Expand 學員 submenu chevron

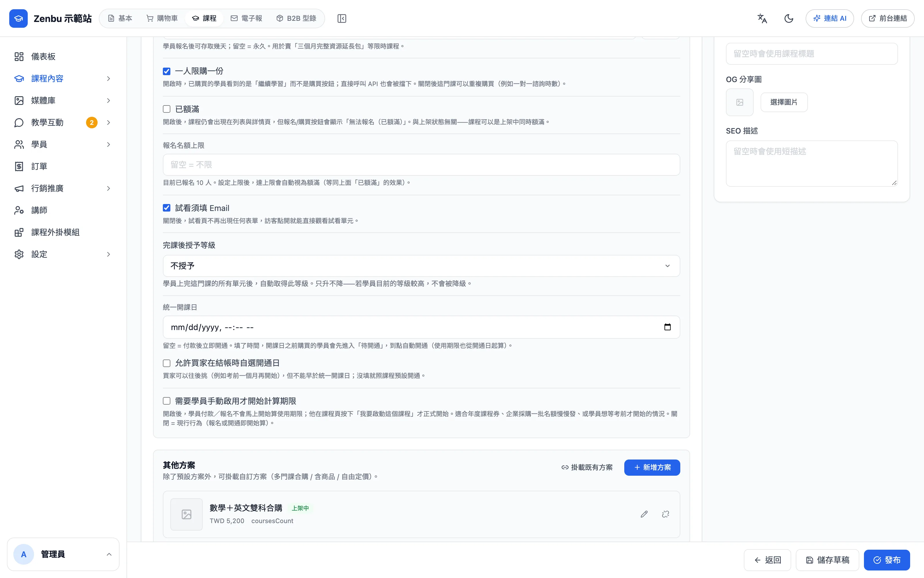[109, 144]
